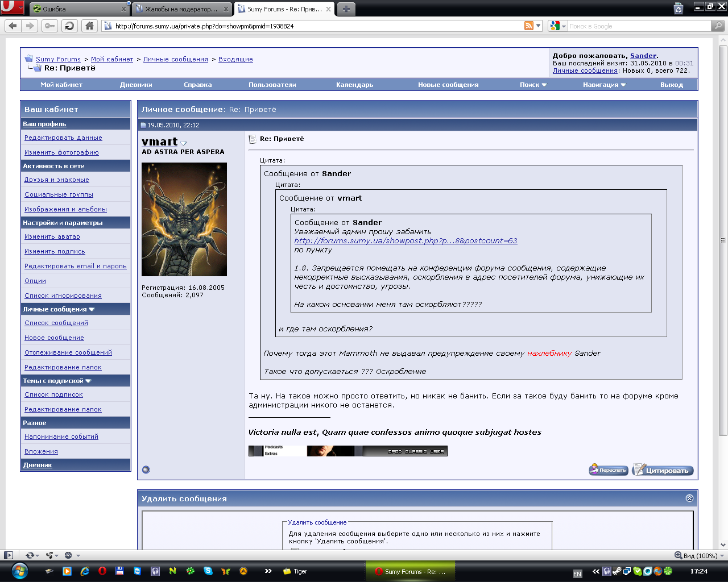
Task: Open Новые сообщения in the navbar
Action: [448, 85]
